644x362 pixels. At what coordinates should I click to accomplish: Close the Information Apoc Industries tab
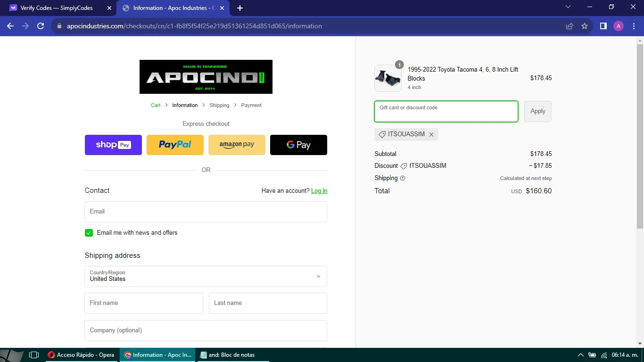222,8
